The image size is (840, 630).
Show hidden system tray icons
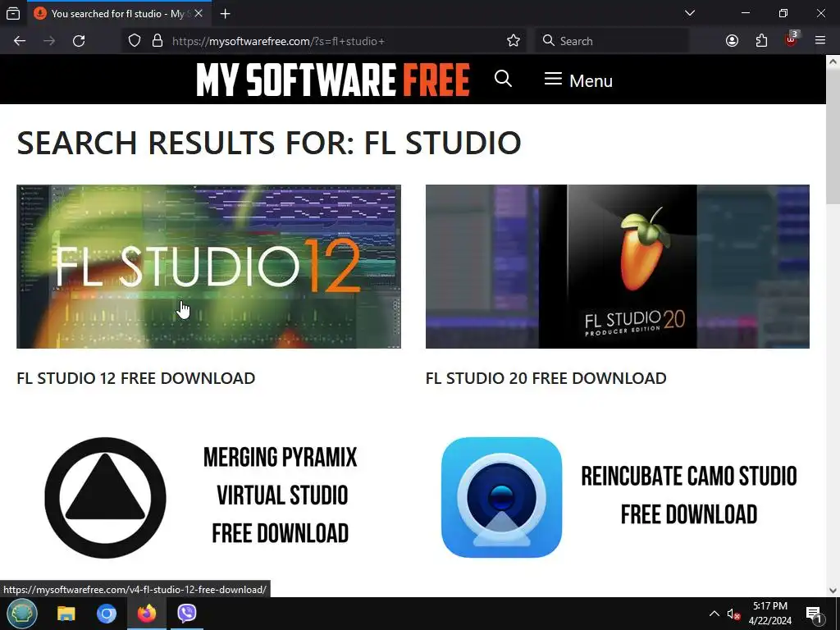click(x=714, y=614)
